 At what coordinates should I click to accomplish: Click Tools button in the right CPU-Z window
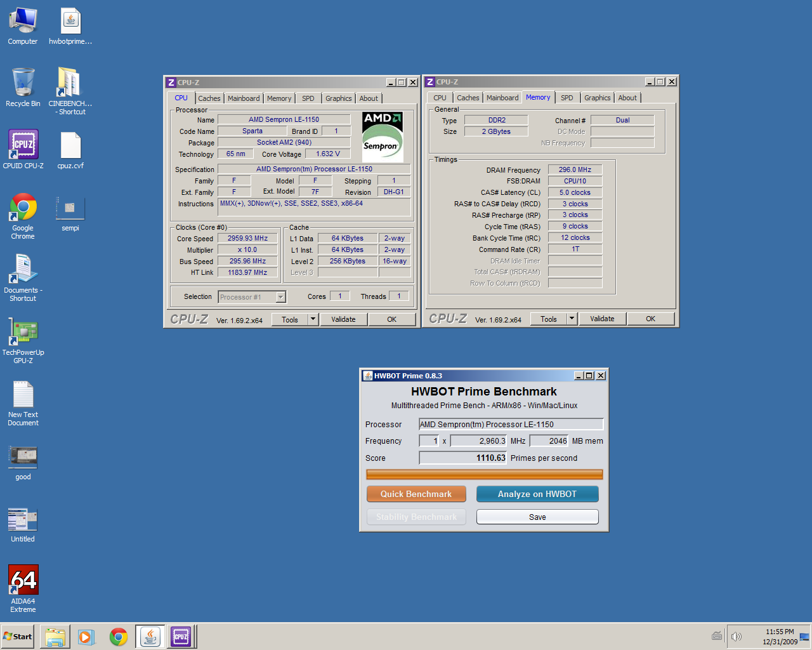549,319
